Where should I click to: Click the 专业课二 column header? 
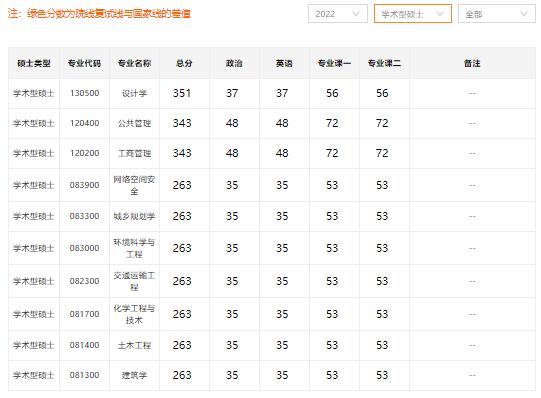(x=384, y=63)
